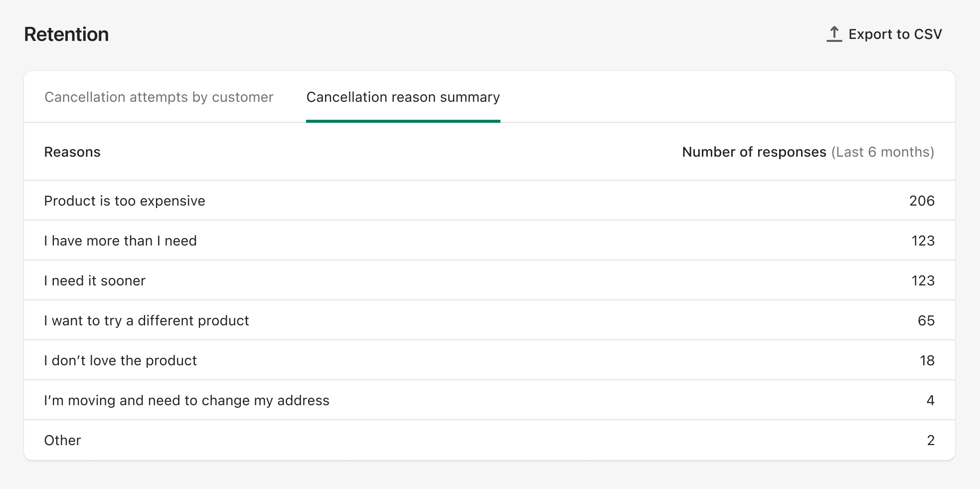Select the I don't love the product row
980x489 pixels.
click(x=120, y=360)
